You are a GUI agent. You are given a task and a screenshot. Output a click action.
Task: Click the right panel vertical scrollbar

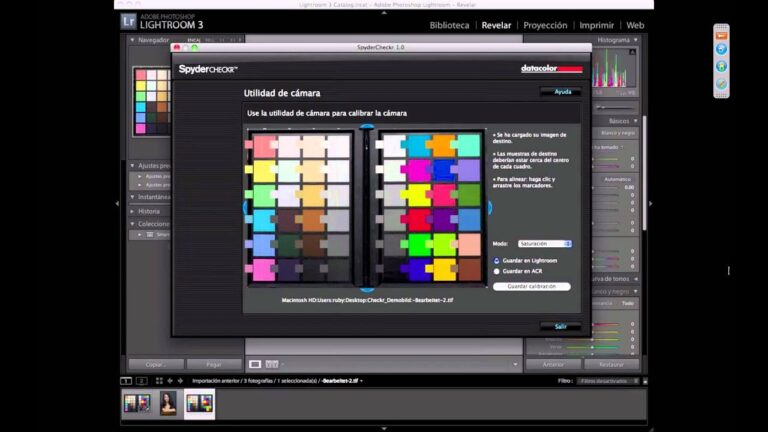click(644, 171)
